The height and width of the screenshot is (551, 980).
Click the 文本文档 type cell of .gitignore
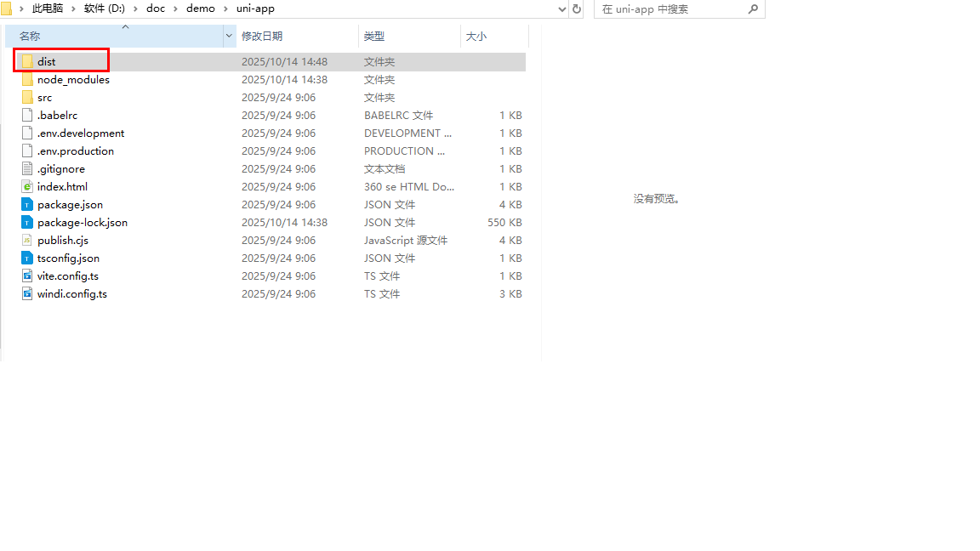click(x=385, y=168)
